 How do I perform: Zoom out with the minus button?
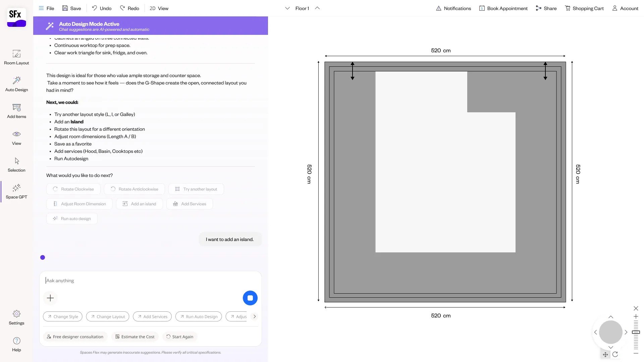[x=636, y=353]
